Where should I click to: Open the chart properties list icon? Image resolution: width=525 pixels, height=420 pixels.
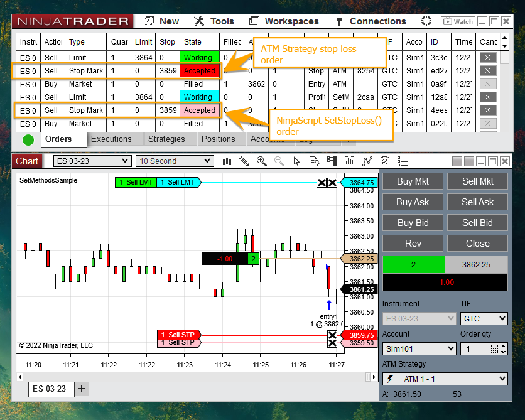pos(402,161)
